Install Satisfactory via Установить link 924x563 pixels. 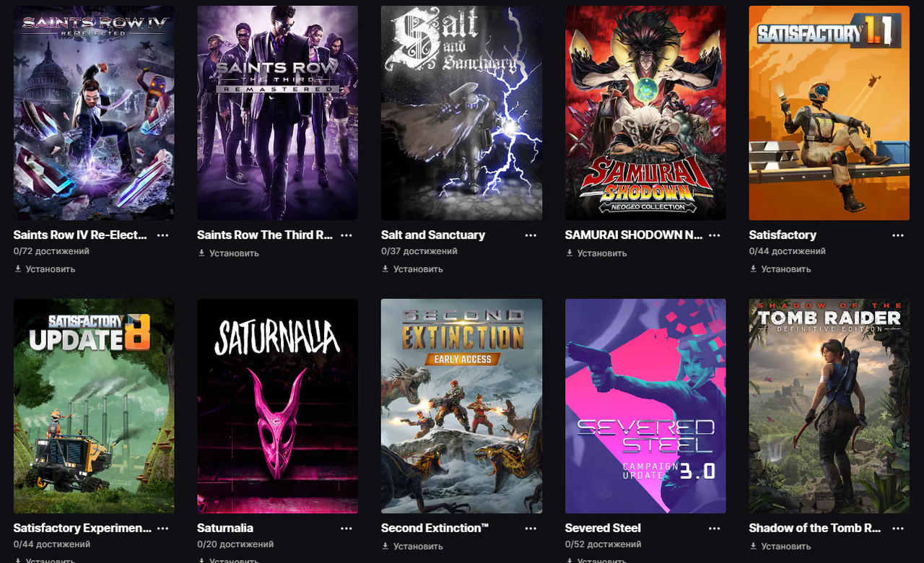pyautogui.click(x=780, y=269)
